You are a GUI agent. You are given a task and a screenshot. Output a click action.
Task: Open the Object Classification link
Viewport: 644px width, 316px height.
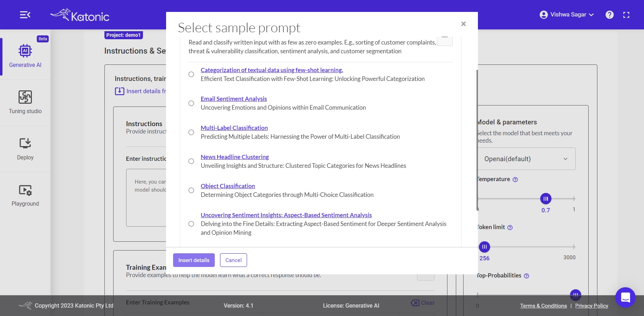(x=228, y=186)
